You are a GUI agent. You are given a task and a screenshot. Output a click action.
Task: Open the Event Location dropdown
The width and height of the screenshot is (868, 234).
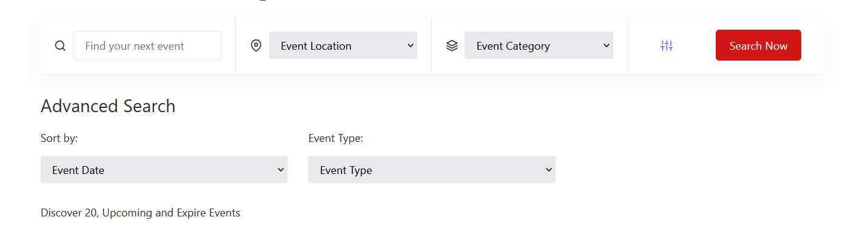pyautogui.click(x=343, y=45)
